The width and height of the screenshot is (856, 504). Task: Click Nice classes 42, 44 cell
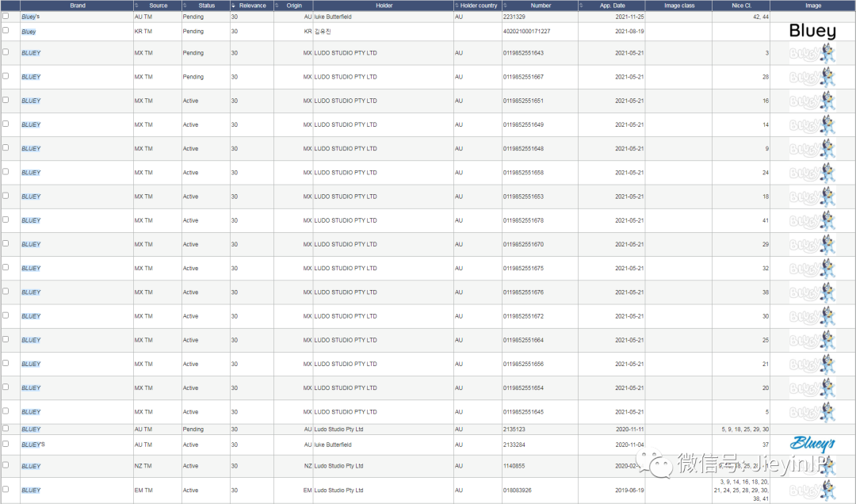[x=760, y=17]
